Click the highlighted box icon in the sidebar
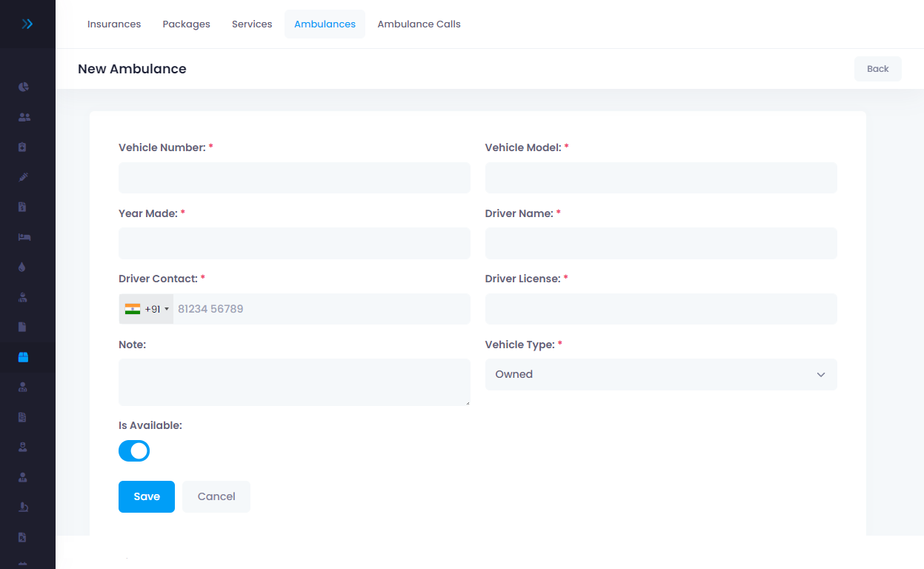This screenshot has height=569, width=924. [x=23, y=357]
